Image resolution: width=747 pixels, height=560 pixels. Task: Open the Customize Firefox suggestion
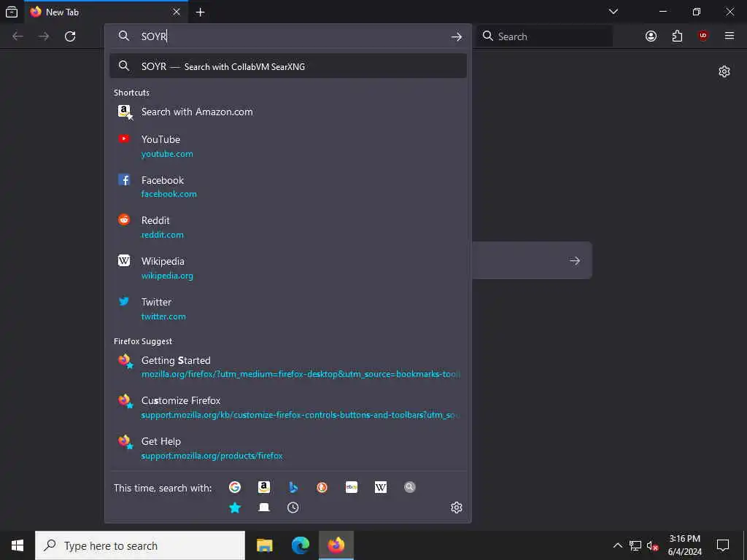[288, 408]
